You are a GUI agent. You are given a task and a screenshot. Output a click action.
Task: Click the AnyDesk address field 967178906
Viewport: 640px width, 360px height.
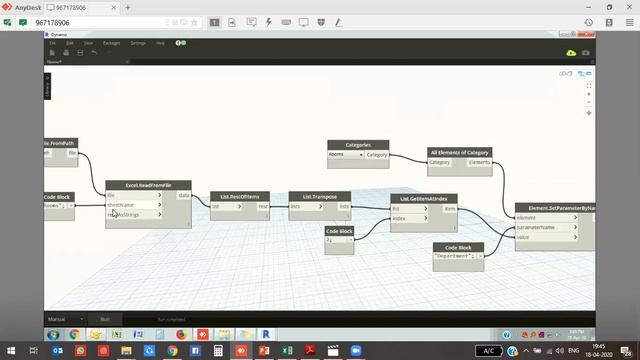[98, 23]
